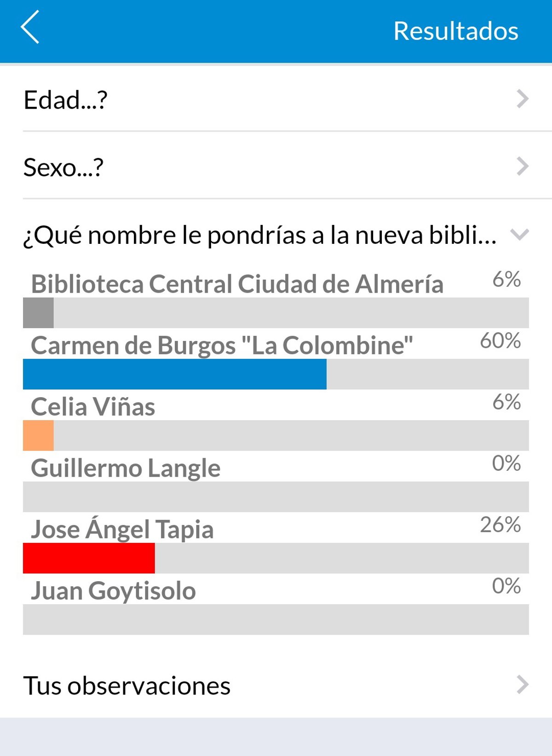Expand the Edad question row
The height and width of the screenshot is (756, 552).
click(x=522, y=99)
